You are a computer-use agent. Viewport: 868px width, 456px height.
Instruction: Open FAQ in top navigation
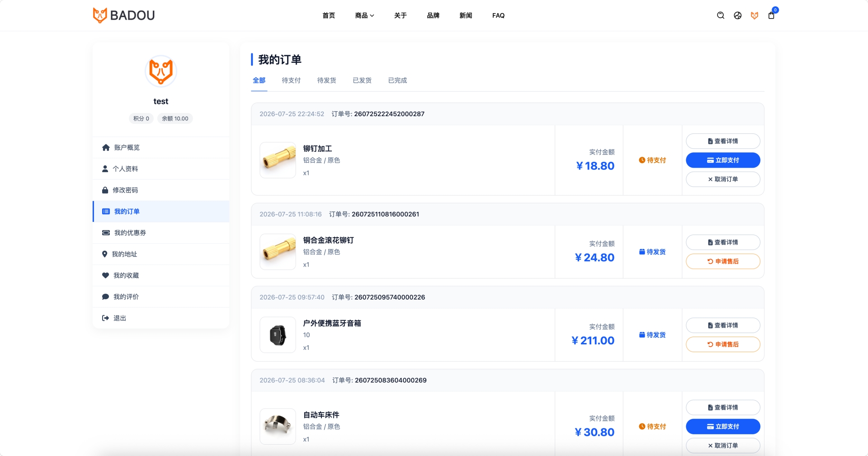tap(498, 15)
